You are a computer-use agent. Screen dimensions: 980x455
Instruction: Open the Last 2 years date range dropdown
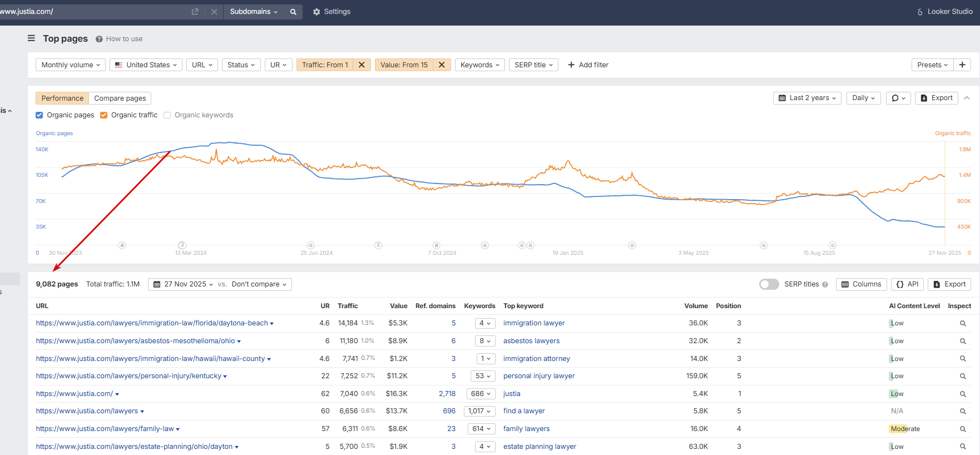pos(807,98)
